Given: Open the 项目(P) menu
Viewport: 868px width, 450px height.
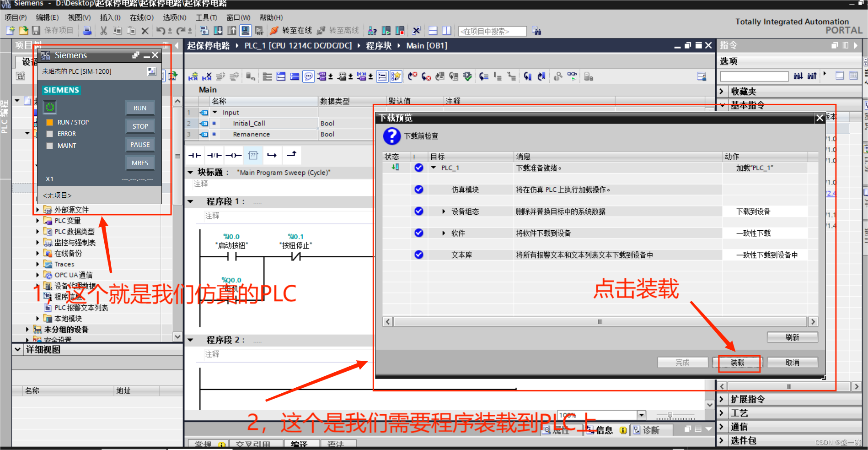Looking at the screenshot, I should (x=16, y=17).
